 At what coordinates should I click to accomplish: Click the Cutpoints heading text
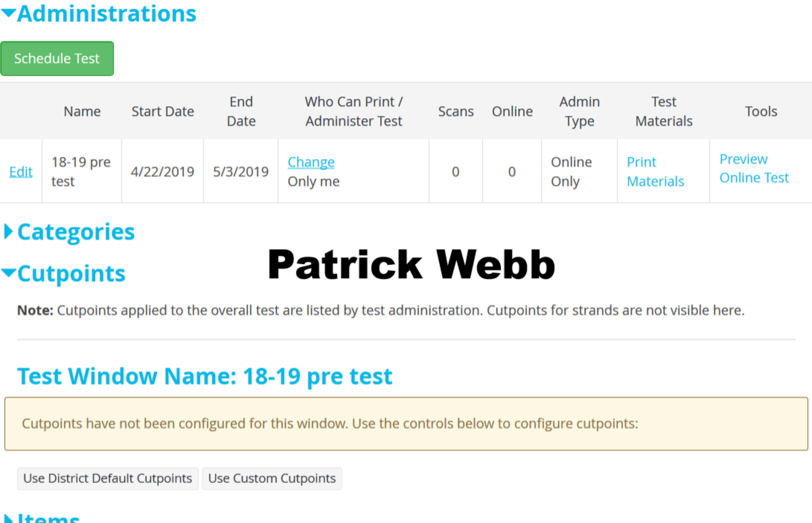(x=71, y=273)
